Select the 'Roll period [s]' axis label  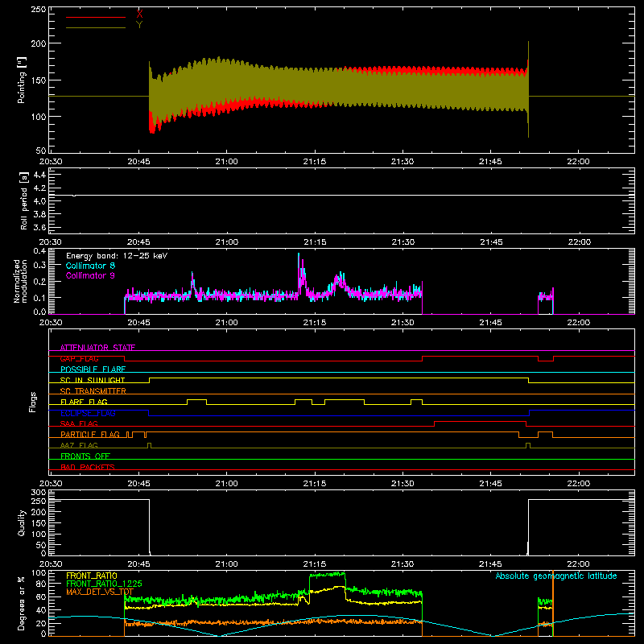click(x=24, y=200)
